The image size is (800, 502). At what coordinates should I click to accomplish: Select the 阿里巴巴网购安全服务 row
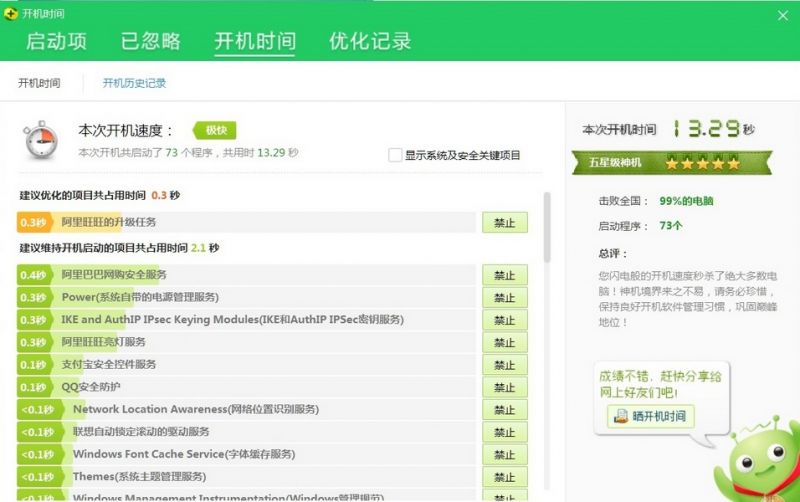246,275
